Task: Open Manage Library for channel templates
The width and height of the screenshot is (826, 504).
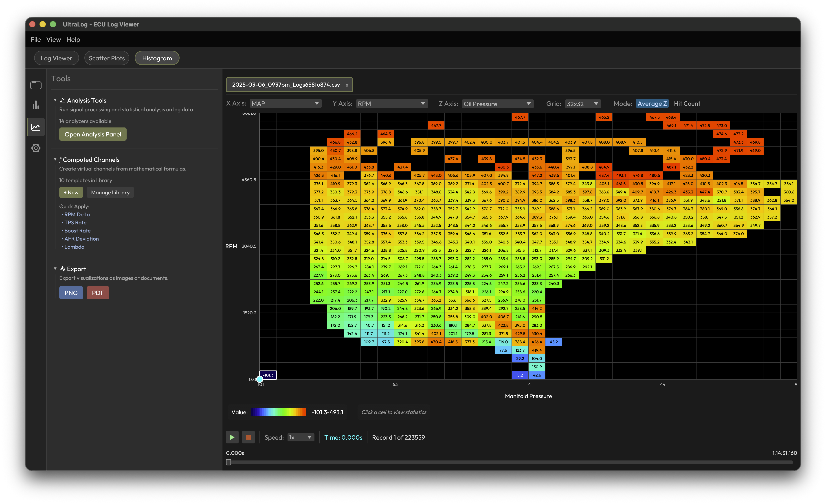Action: [x=110, y=192]
